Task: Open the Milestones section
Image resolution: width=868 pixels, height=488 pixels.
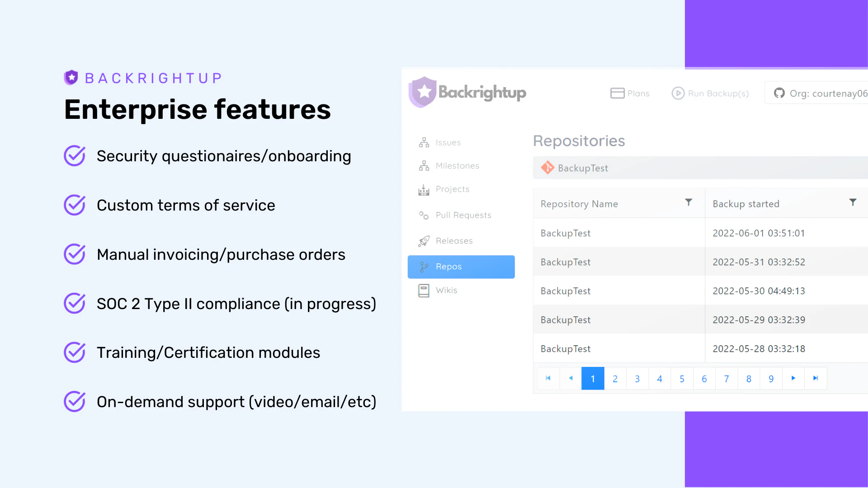Action: point(457,165)
